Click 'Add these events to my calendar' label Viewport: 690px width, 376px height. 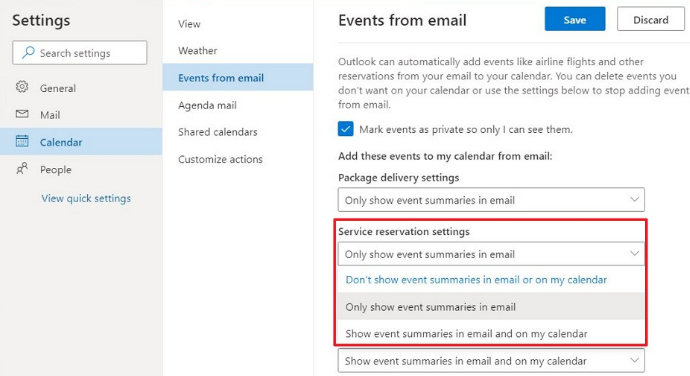(445, 156)
